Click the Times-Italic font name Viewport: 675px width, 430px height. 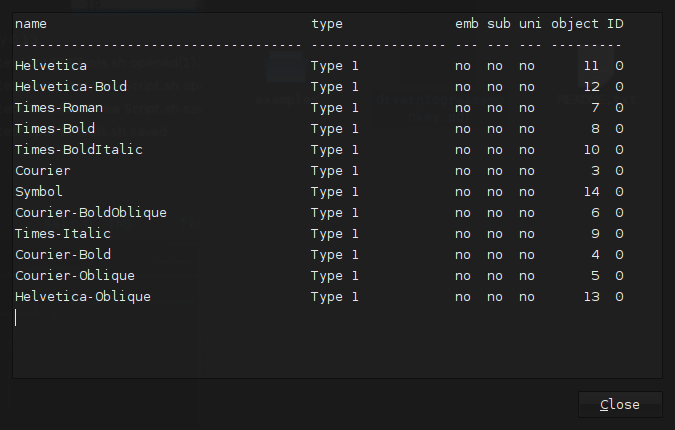coord(63,234)
